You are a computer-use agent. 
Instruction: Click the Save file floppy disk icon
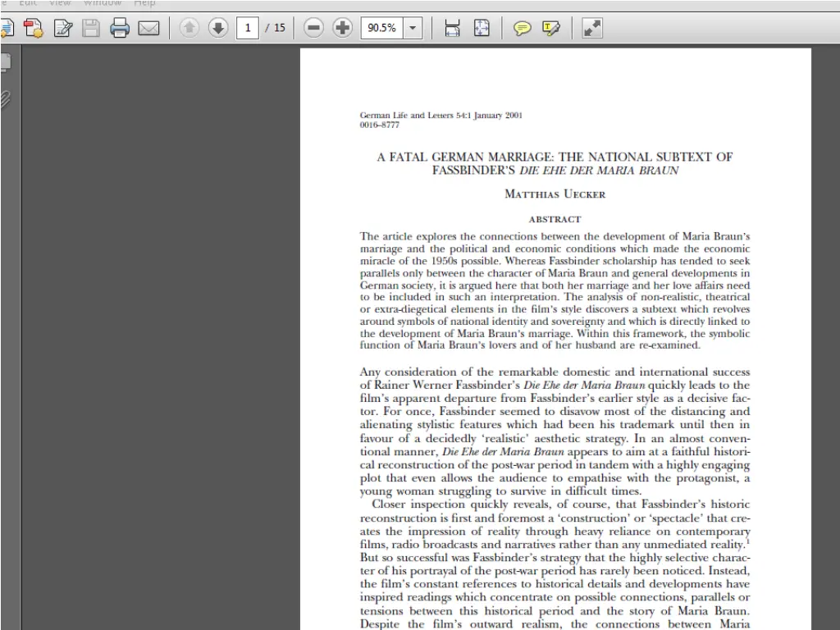tap(91, 28)
